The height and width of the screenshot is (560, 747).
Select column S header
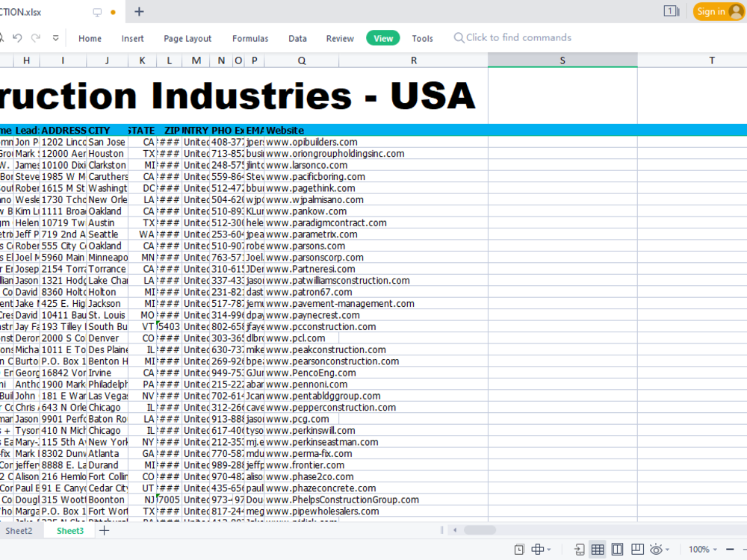tap(562, 60)
